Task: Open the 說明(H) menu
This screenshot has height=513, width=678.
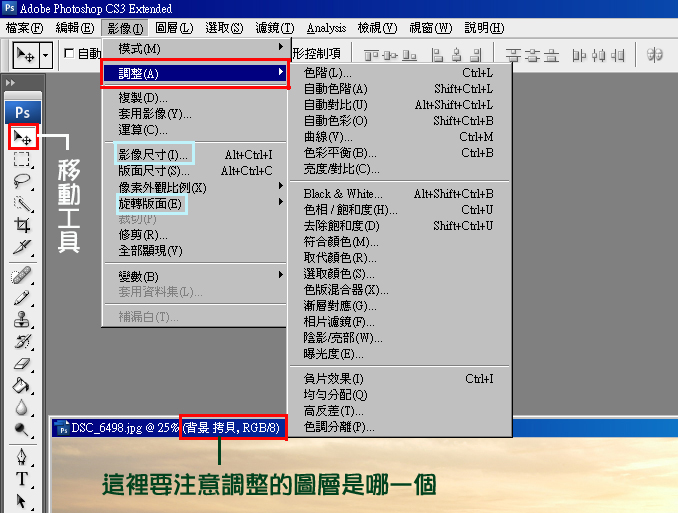Action: [x=484, y=28]
